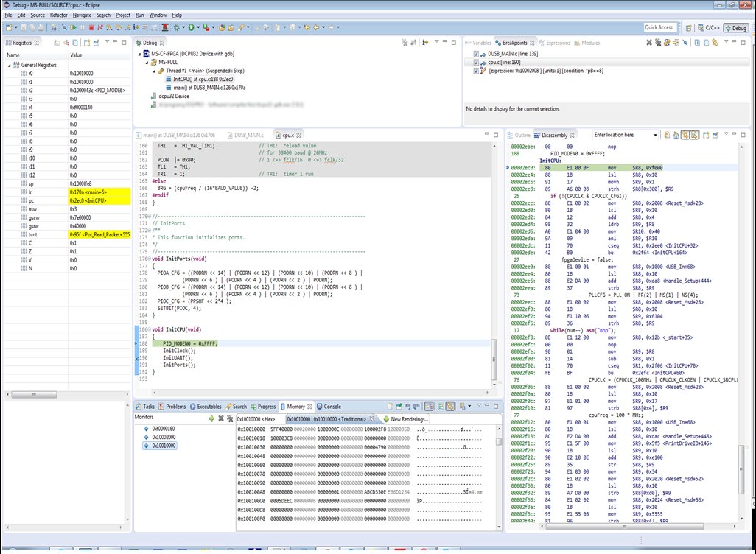This screenshot has width=756, height=554.
Task: Launch Debug via the green bug icon
Action: click(x=176, y=27)
